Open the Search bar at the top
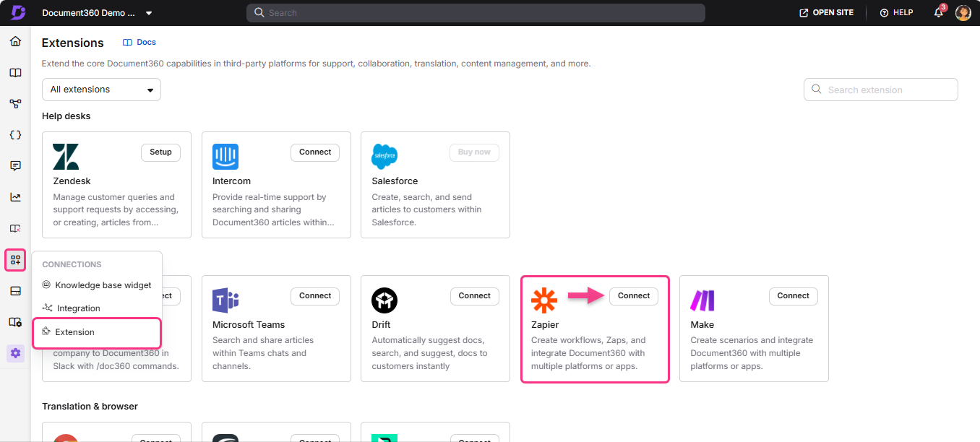This screenshot has width=980, height=442. coord(476,12)
